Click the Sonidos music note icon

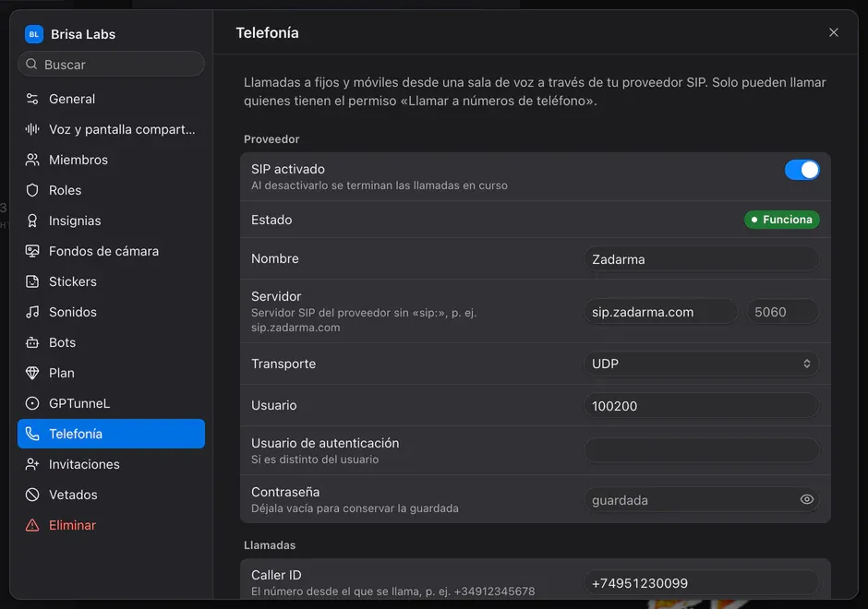32,312
